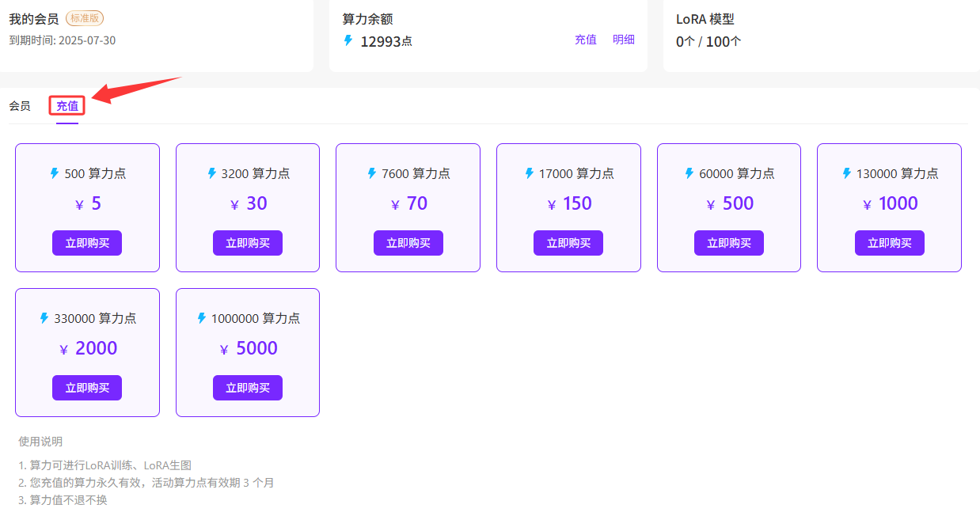Click 立即购买 under ¥150 price
This screenshot has height=516, width=980.
568,243
